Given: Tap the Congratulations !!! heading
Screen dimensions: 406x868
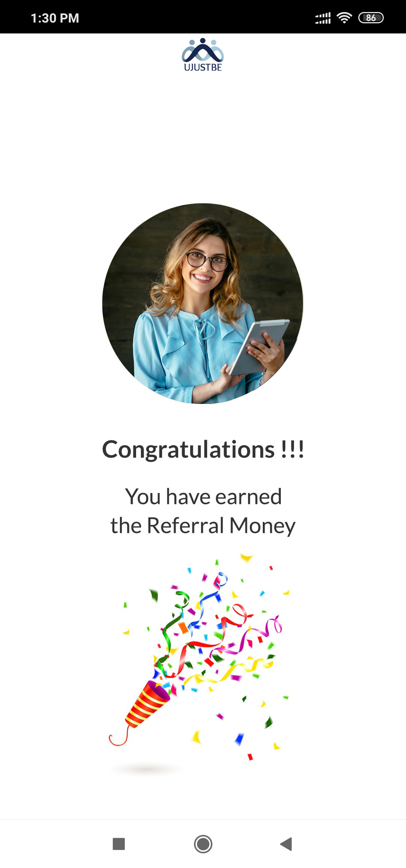Looking at the screenshot, I should pyautogui.click(x=203, y=449).
